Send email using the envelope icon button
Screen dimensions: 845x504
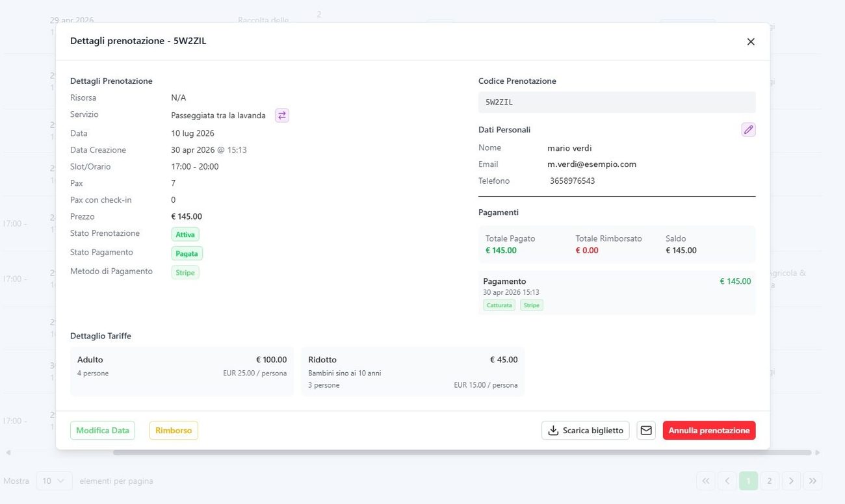[646, 431]
